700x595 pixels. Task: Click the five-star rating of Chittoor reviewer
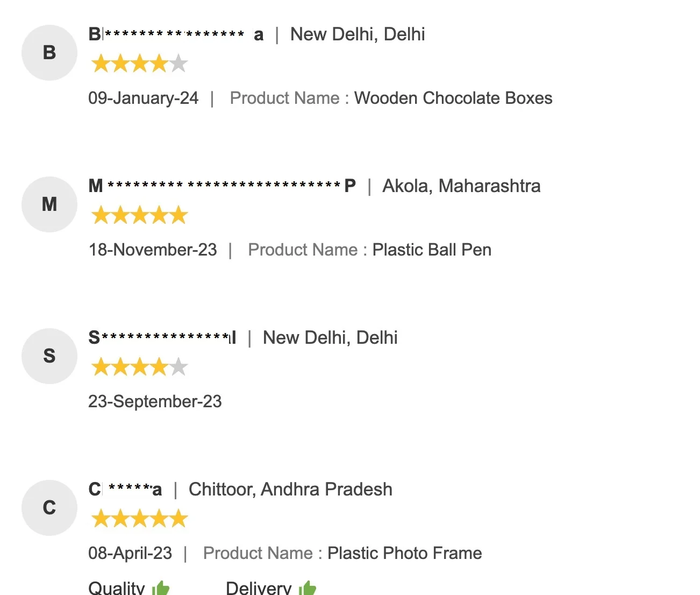(x=139, y=519)
